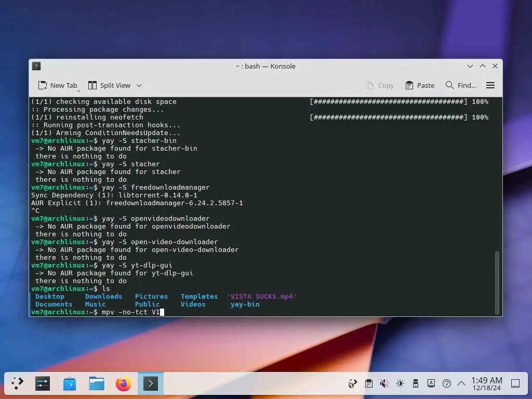Open removable devices tray icon

coord(416,384)
